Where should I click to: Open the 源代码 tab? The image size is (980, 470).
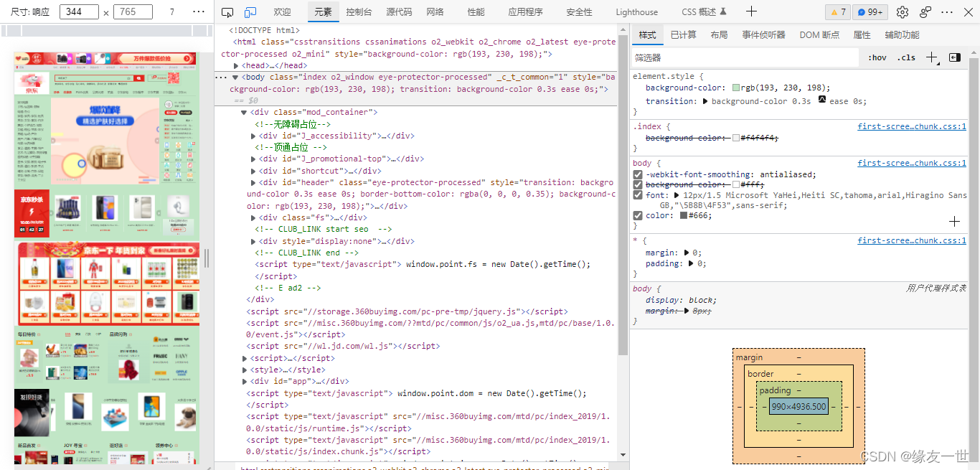coord(399,12)
